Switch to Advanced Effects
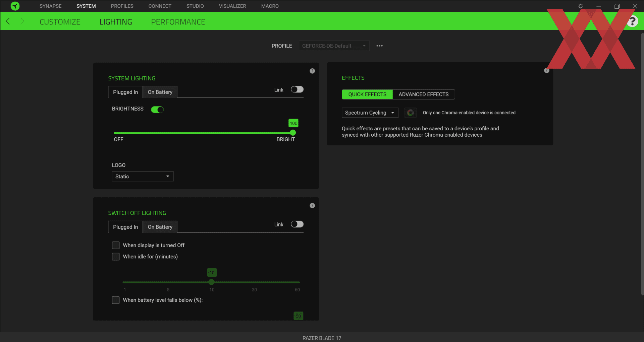 (424, 94)
